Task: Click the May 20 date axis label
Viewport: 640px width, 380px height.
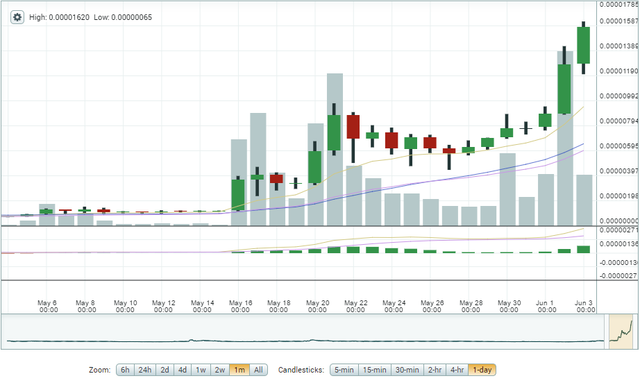Action: (317, 306)
